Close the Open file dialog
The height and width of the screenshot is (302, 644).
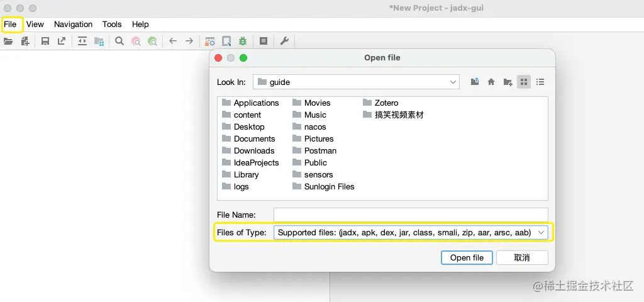[218, 58]
